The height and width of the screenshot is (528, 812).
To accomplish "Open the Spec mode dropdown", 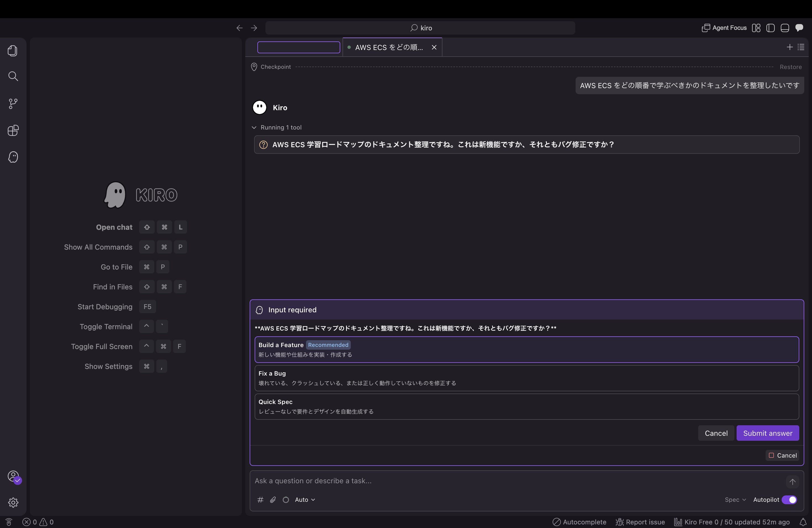I will click(x=735, y=500).
